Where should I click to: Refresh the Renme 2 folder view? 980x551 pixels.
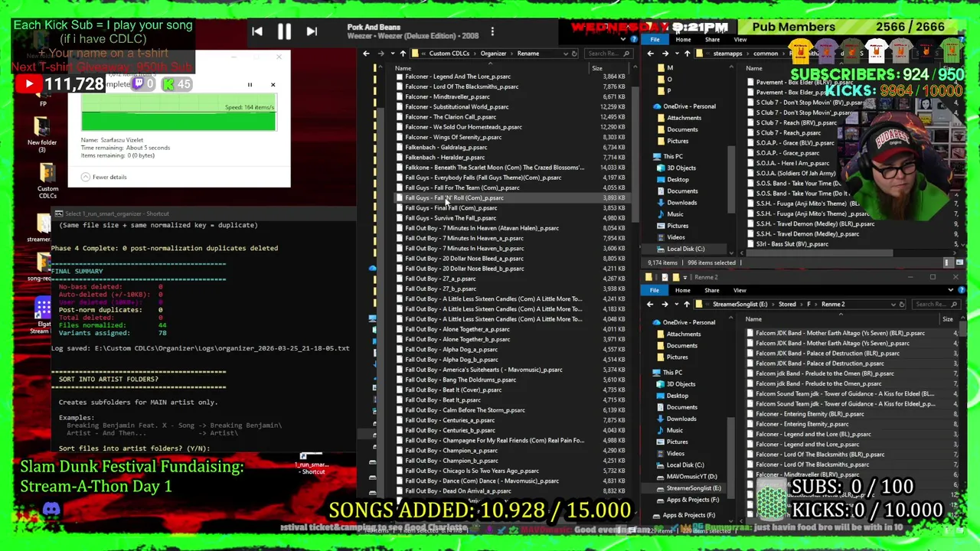902,305
